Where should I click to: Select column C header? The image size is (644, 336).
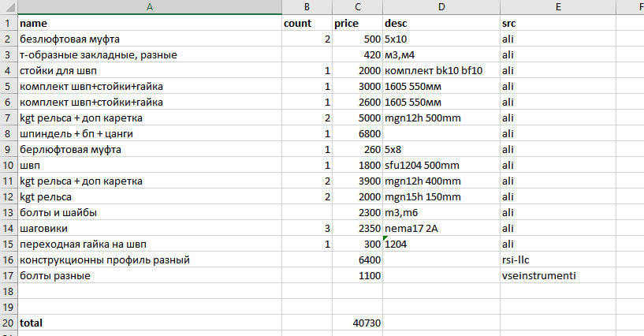click(x=357, y=7)
